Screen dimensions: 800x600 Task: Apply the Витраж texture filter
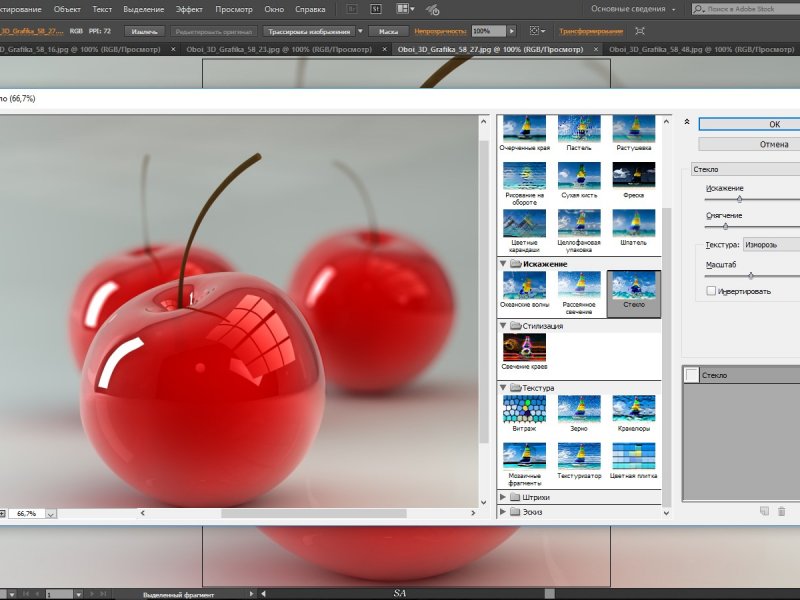pyautogui.click(x=524, y=414)
